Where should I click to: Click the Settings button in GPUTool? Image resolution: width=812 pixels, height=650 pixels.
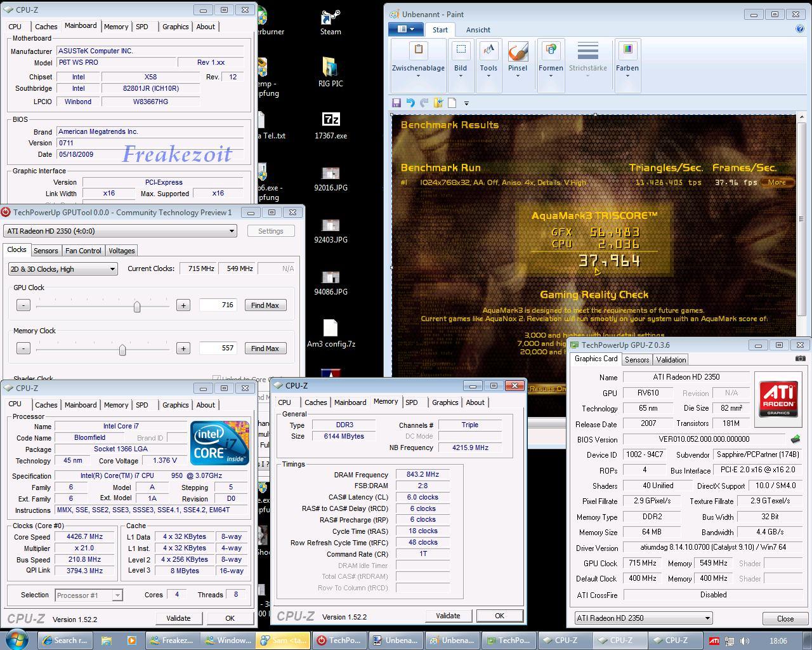[x=271, y=231]
